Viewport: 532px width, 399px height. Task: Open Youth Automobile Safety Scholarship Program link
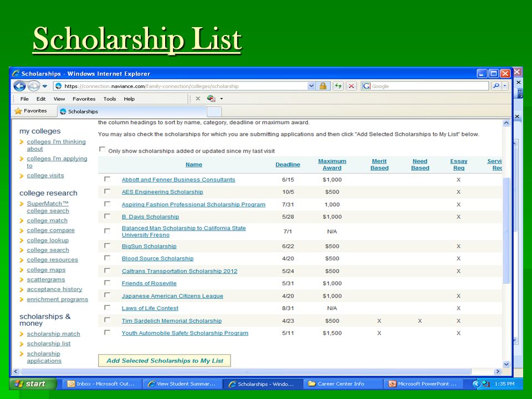click(x=185, y=333)
